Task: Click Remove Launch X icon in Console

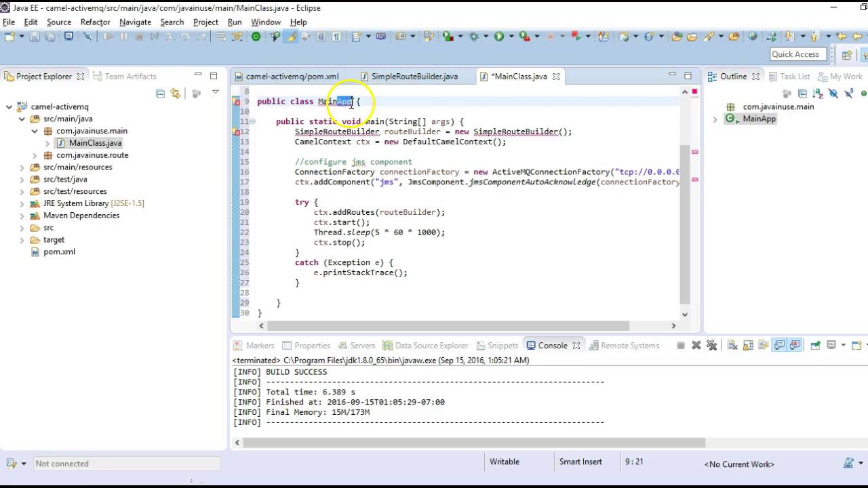Action: pyautogui.click(x=696, y=346)
